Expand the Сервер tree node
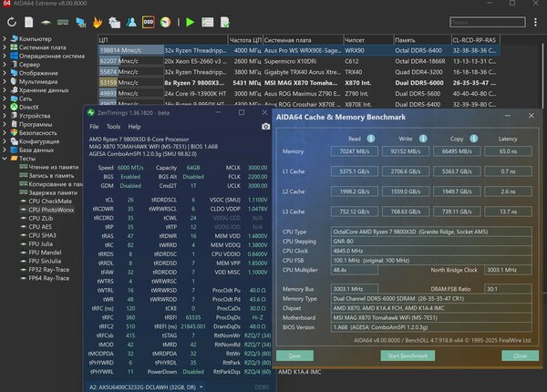547x392 pixels. coord(5,64)
